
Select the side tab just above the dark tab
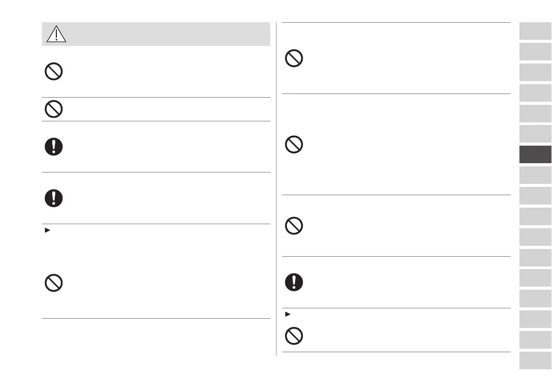(535, 134)
